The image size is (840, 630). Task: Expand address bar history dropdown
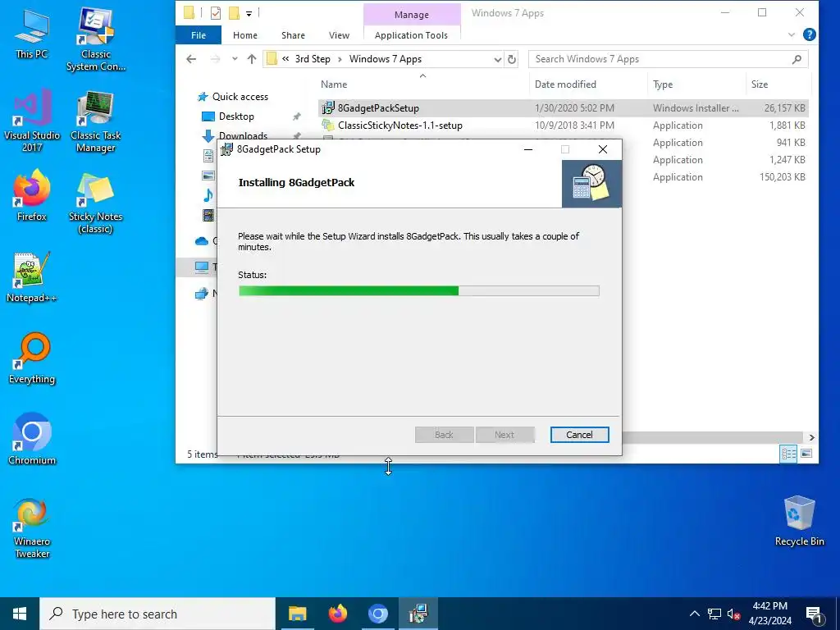click(x=498, y=59)
